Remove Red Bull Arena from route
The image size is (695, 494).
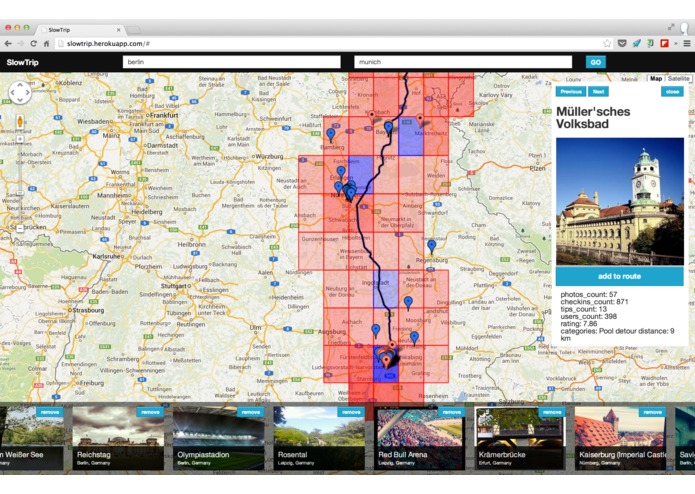[x=452, y=412]
